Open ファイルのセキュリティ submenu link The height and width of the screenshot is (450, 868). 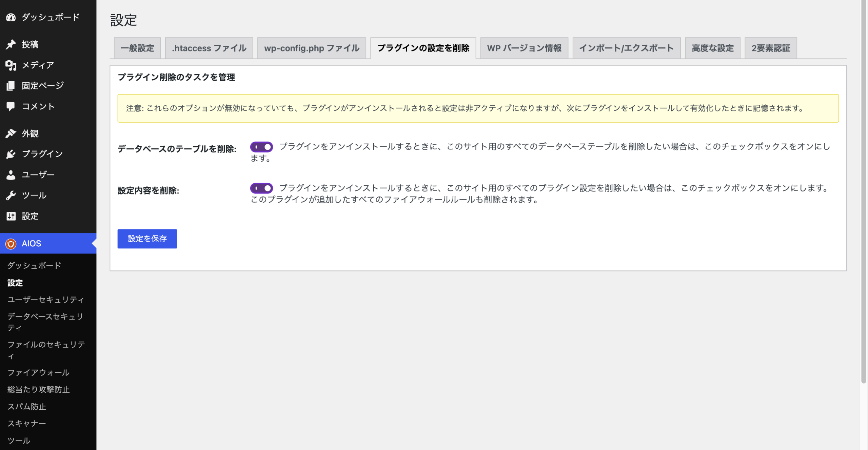[x=46, y=350]
